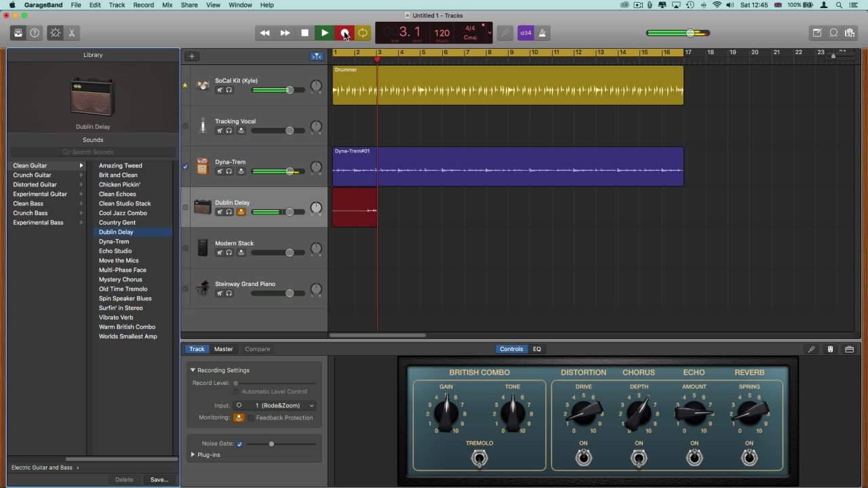Mute the SoCal Kit (Kyle) track
Image resolution: width=868 pixels, height=488 pixels.
[220, 90]
